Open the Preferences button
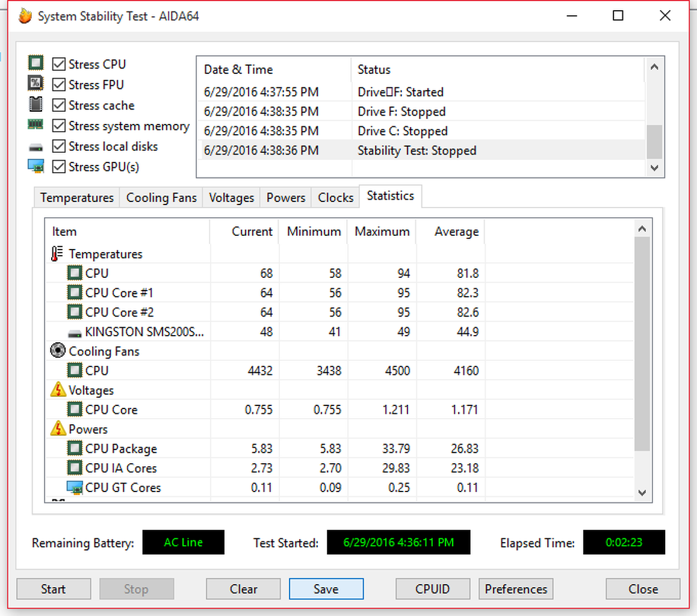 point(516,589)
